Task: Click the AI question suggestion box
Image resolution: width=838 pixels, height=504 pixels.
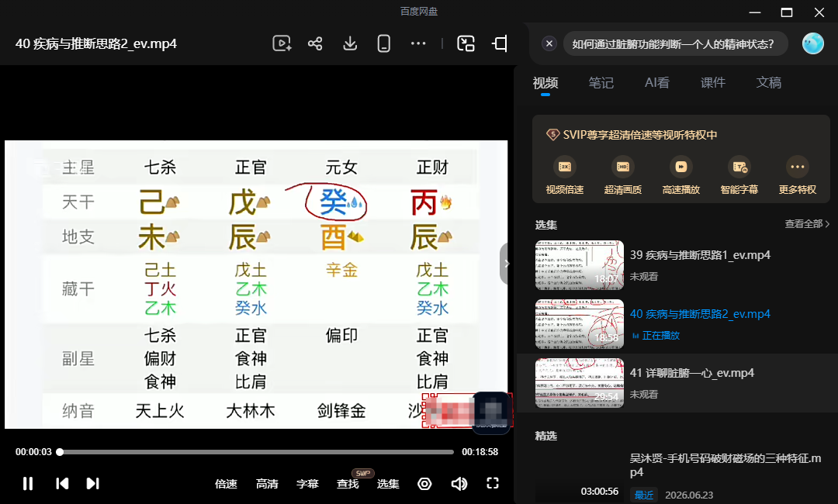Action: point(676,43)
